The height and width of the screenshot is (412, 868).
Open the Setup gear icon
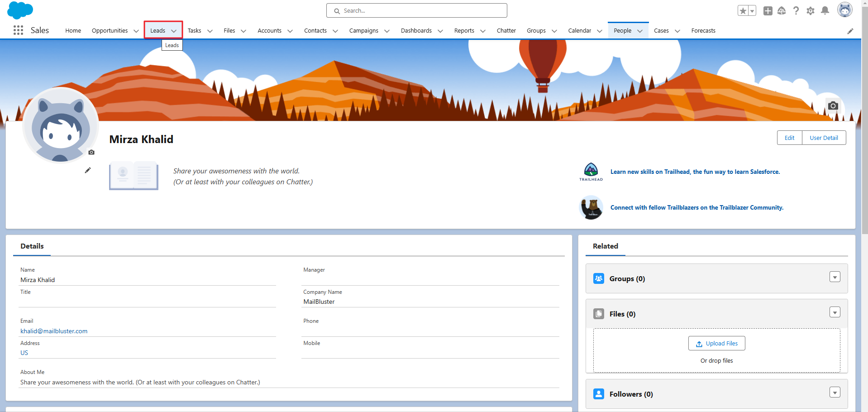click(810, 11)
